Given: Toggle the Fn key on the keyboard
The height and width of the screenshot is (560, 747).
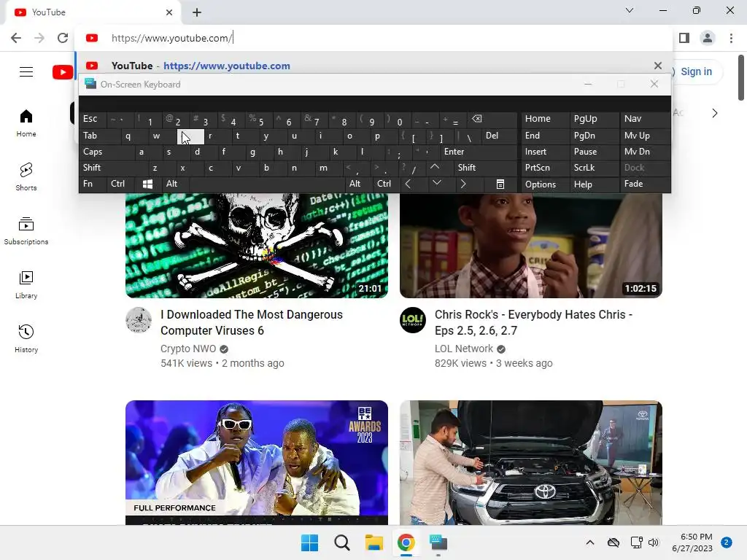Looking at the screenshot, I should (93, 184).
